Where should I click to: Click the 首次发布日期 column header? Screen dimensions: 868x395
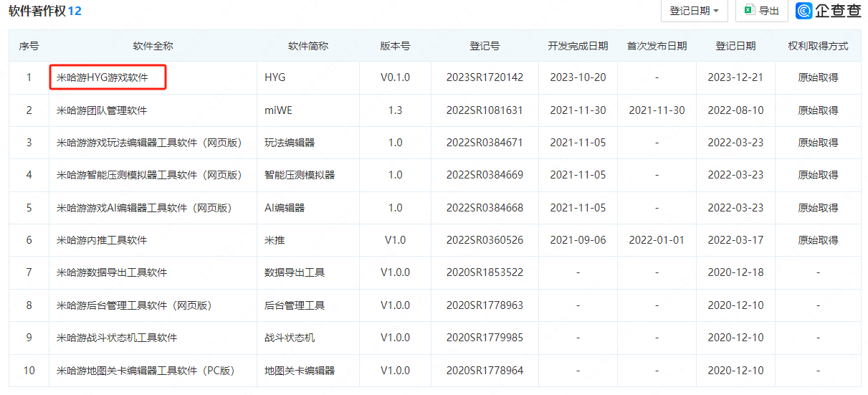[657, 46]
